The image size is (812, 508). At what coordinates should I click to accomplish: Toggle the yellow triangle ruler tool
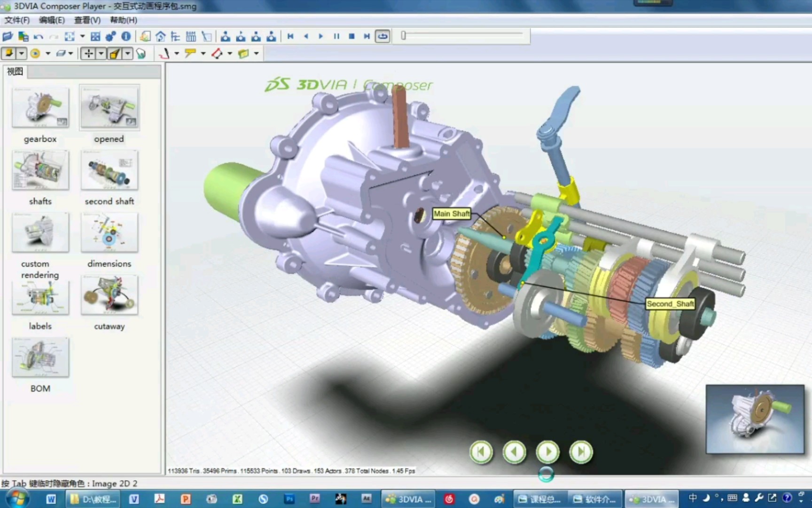pyautogui.click(x=115, y=54)
